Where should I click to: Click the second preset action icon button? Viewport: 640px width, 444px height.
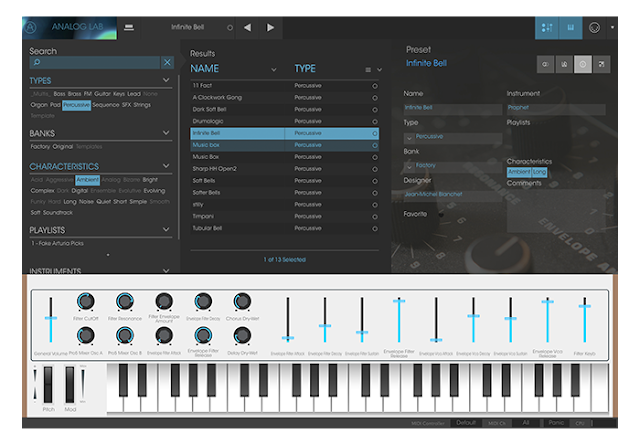tap(564, 64)
